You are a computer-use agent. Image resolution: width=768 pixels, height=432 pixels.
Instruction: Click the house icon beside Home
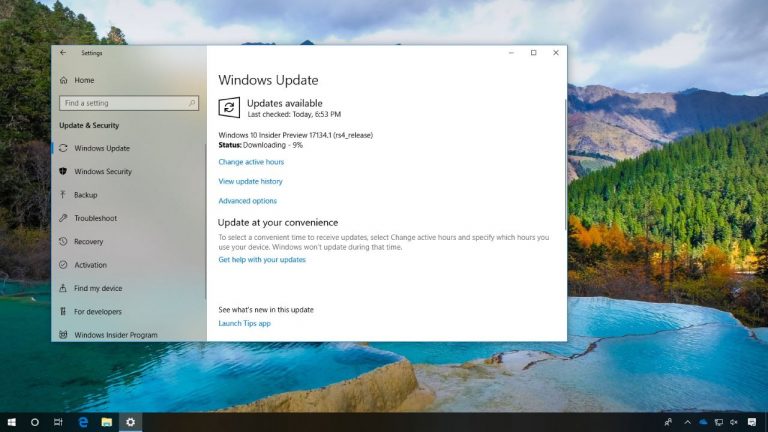(64, 80)
